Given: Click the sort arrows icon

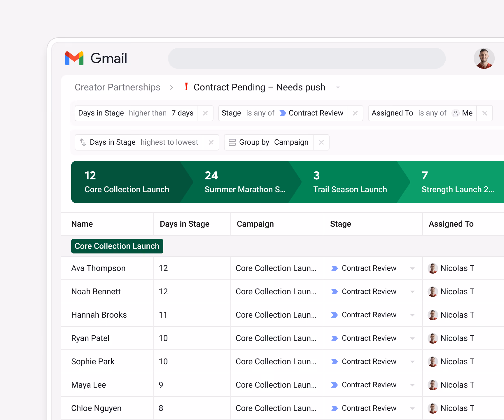Looking at the screenshot, I should point(83,142).
